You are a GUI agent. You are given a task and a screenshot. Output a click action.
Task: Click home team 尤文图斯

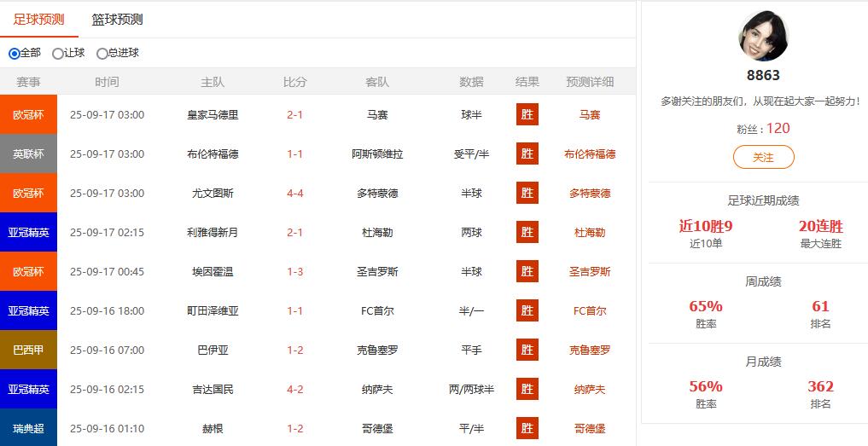213,194
